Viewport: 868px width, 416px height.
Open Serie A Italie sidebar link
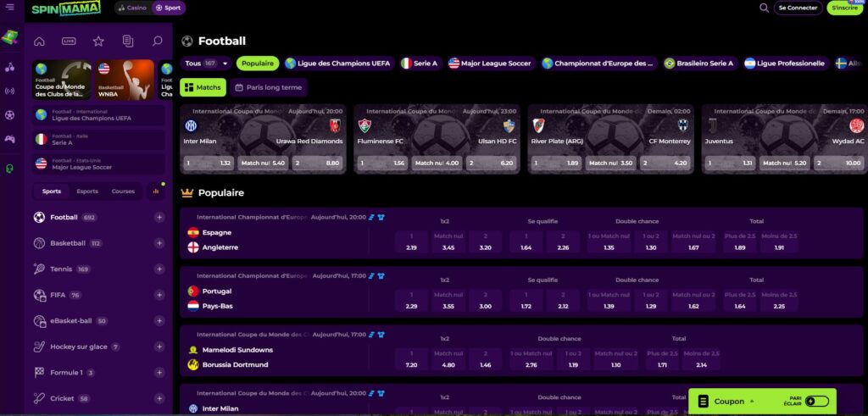pyautogui.click(x=98, y=140)
